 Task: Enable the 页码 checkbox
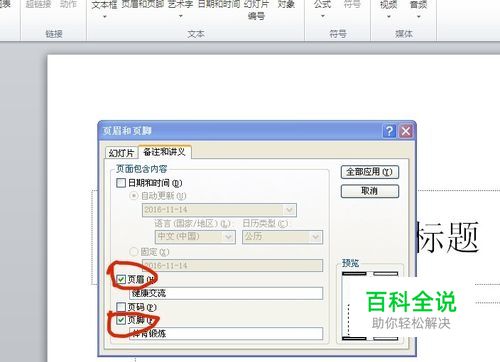[x=121, y=307]
